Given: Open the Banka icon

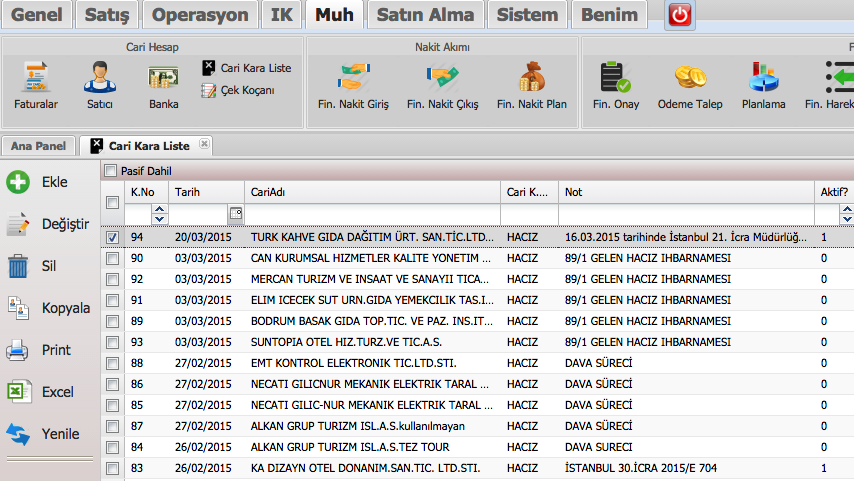Looking at the screenshot, I should [163, 85].
